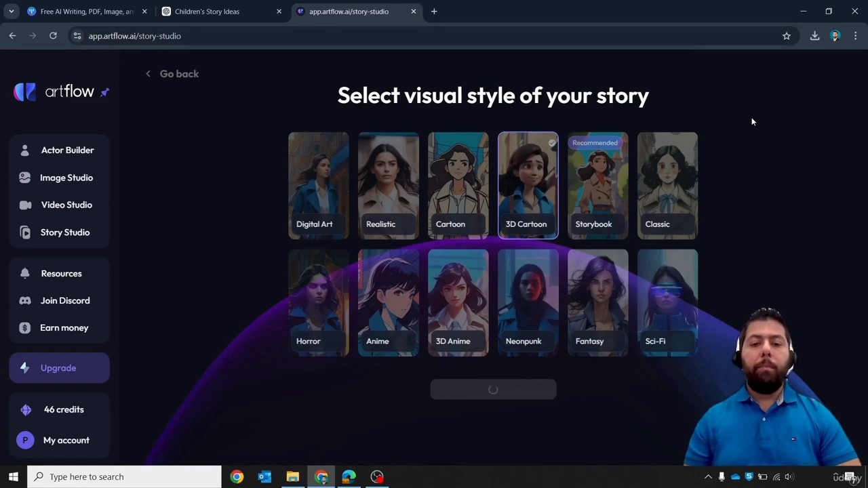Open Windows Start menu
The height and width of the screenshot is (488, 868).
click(13, 476)
